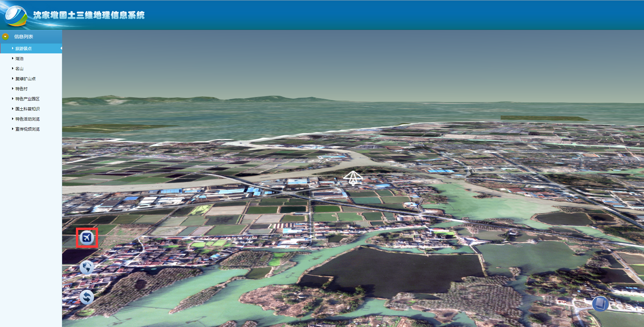The width and height of the screenshot is (644, 327).
Task: Open the blue book icon on the map
Action: click(600, 304)
